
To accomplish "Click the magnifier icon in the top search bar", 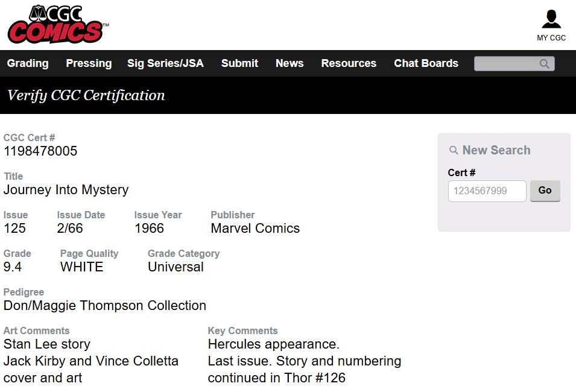I will point(545,63).
